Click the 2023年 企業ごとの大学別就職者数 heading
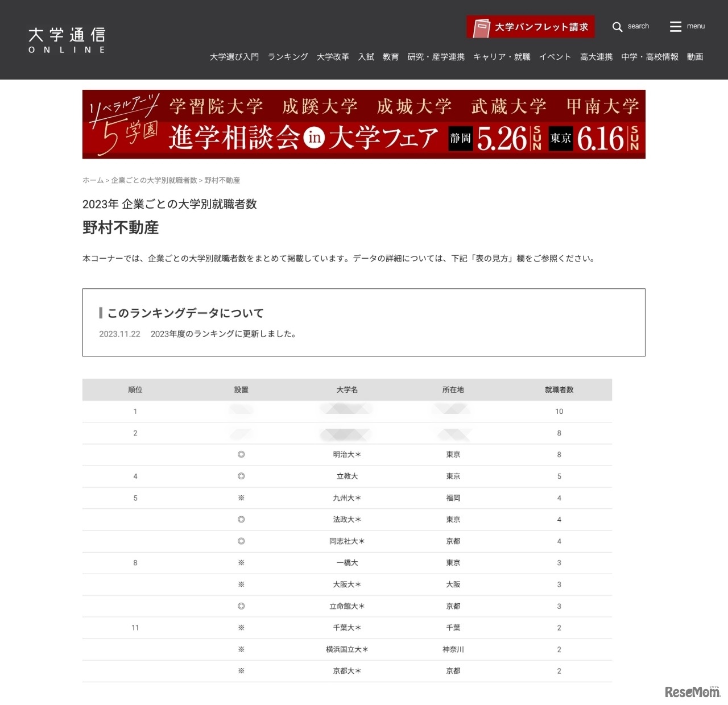 pos(169,204)
